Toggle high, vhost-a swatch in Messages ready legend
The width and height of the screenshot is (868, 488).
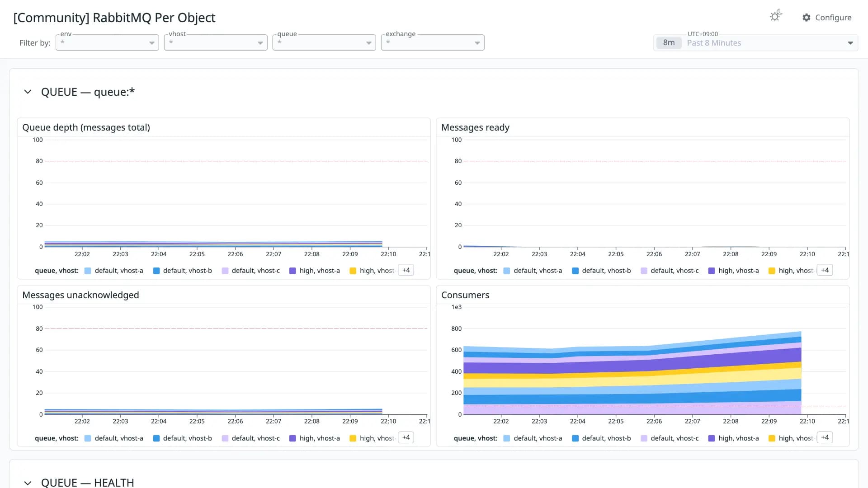pyautogui.click(x=712, y=271)
